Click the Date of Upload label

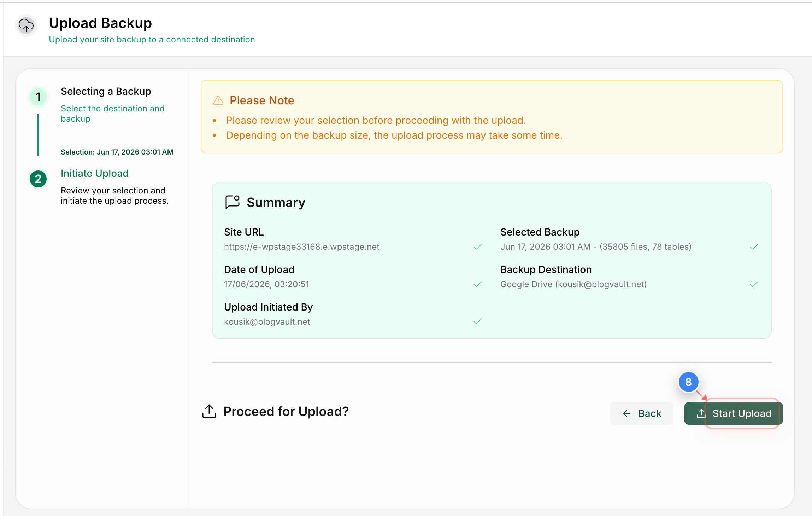tap(259, 269)
